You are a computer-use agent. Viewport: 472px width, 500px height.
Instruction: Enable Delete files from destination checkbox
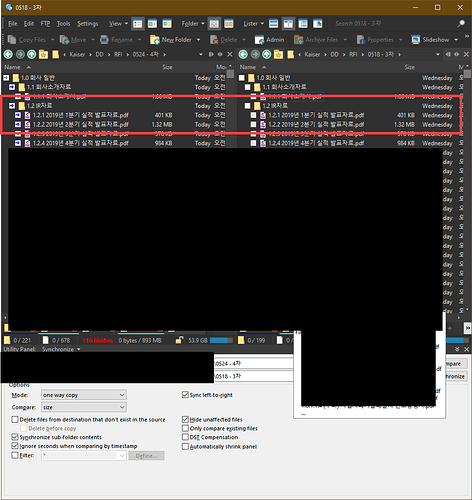point(15,419)
